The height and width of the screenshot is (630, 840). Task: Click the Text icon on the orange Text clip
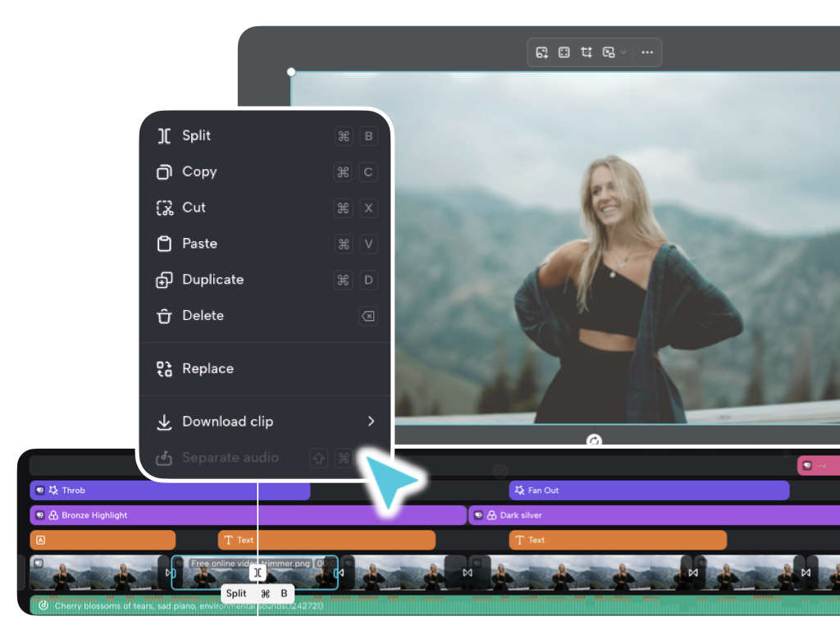pyautogui.click(x=230, y=540)
